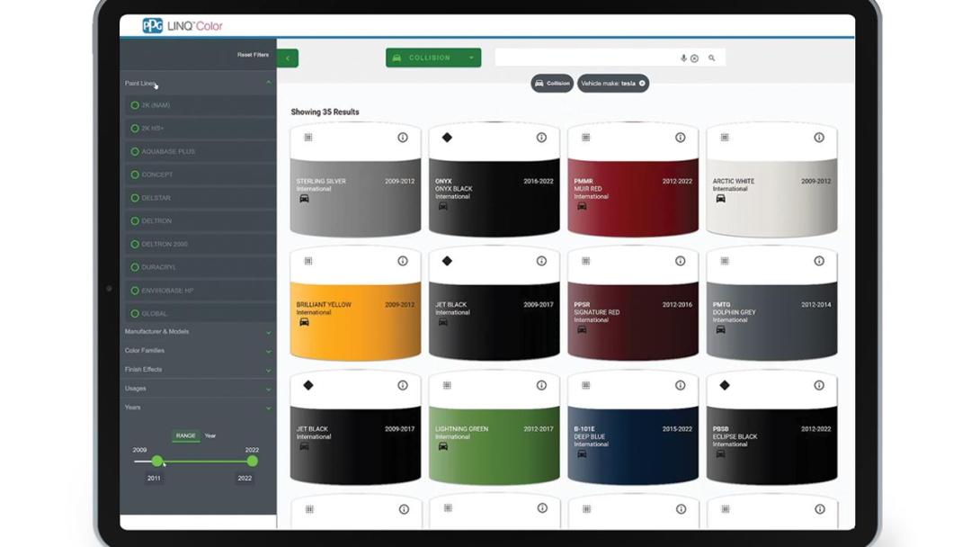Screen dimensions: 980x547
Task: Clear the search field
Action: [x=694, y=58]
